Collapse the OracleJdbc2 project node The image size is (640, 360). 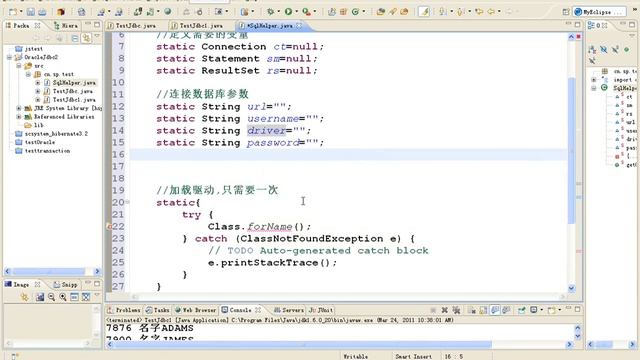coord(9,57)
